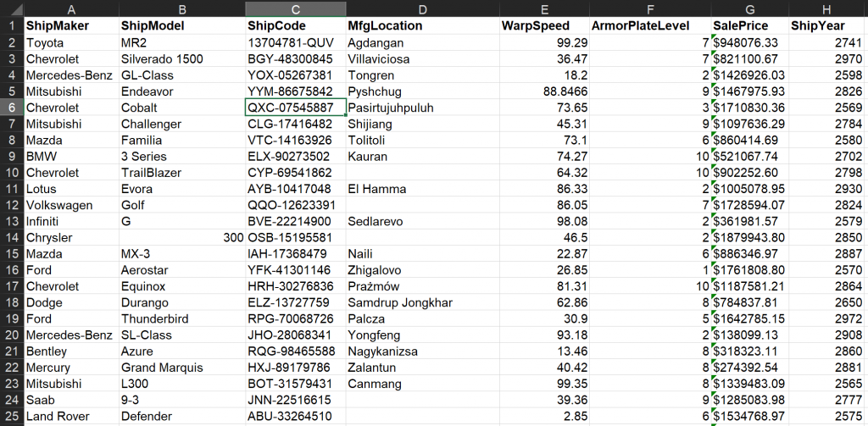Select cell containing TrailBlazer
The width and height of the screenshot is (868, 426).
(182, 173)
